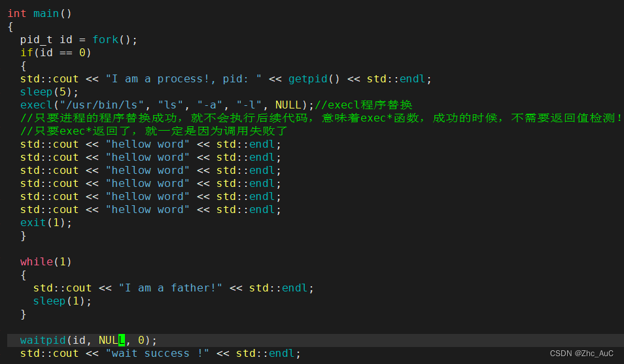624x364 pixels.
Task: Click the 'sleep(1);' line
Action: tap(62, 301)
